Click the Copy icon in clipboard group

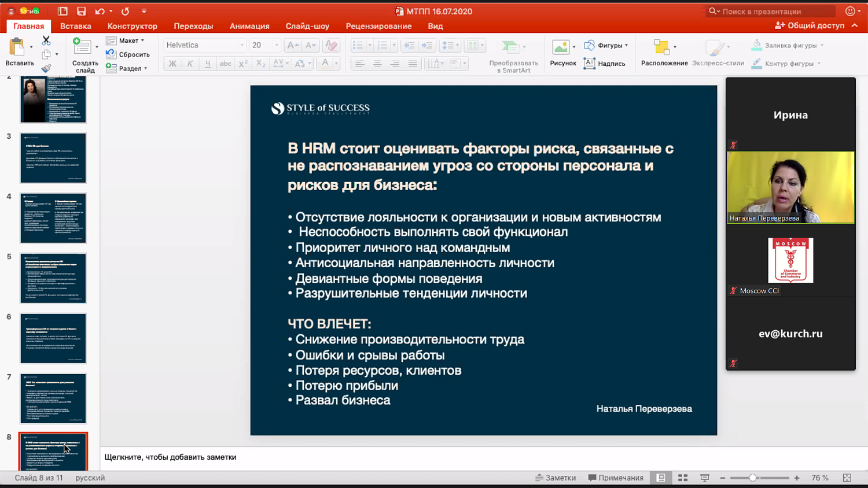[46, 54]
